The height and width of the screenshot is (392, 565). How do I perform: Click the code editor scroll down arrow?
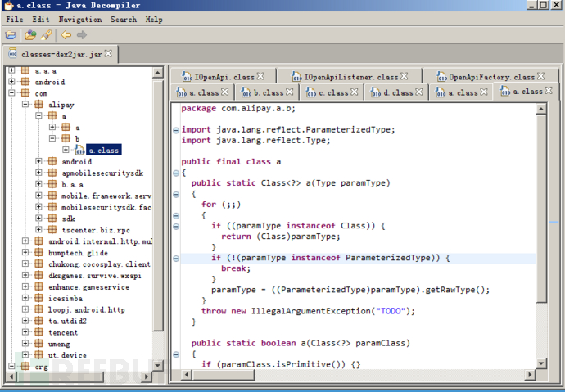(541, 363)
